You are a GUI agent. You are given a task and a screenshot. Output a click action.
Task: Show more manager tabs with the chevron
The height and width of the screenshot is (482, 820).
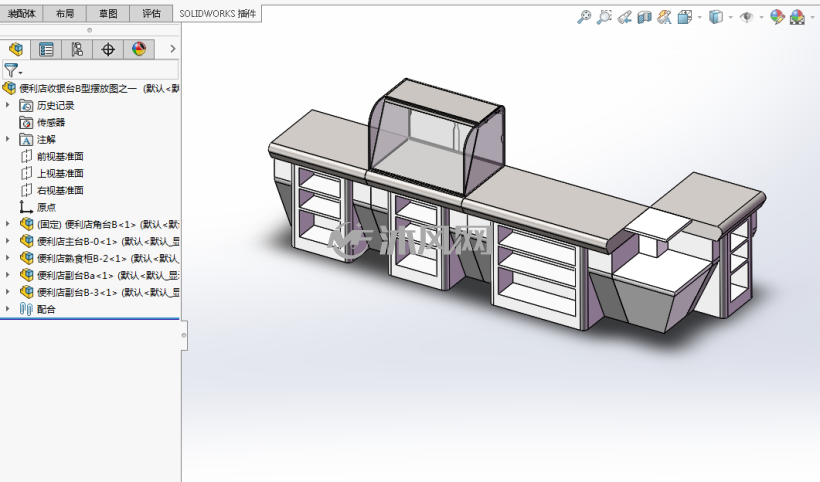(x=173, y=49)
